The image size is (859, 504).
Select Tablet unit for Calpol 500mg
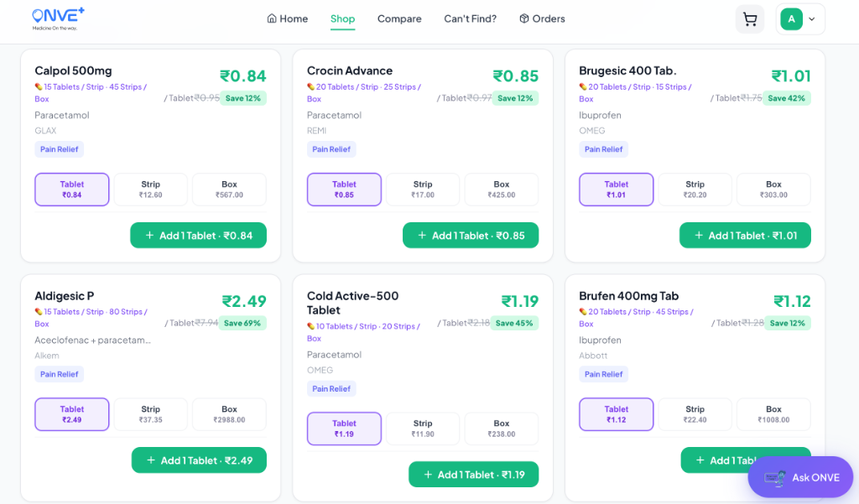point(72,190)
